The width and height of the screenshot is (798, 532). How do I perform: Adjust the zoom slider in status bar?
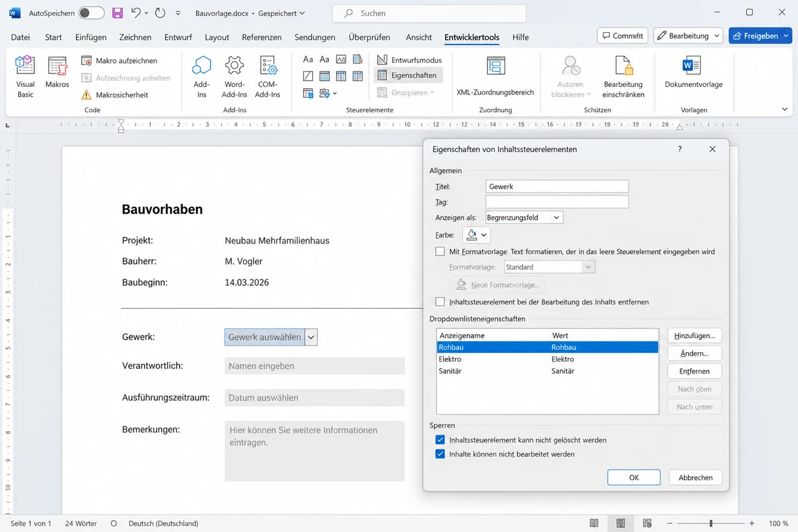point(710,524)
